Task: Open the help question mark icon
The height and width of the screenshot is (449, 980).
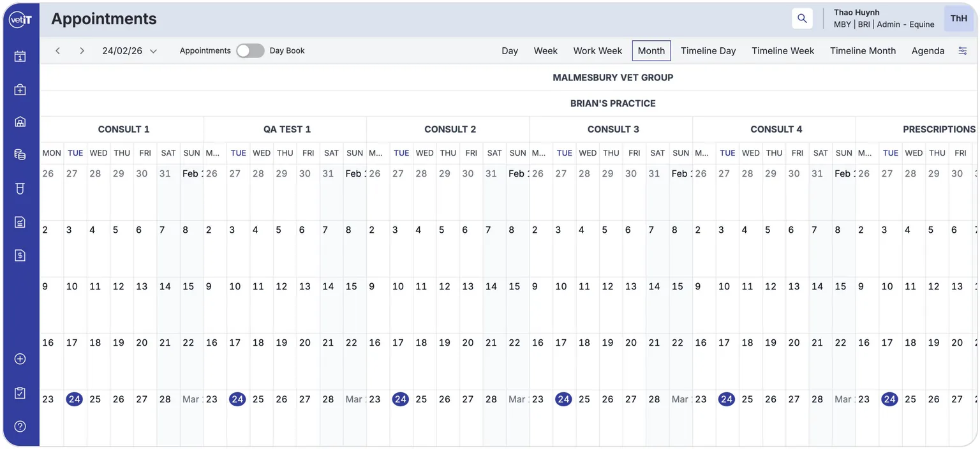Action: [20, 426]
